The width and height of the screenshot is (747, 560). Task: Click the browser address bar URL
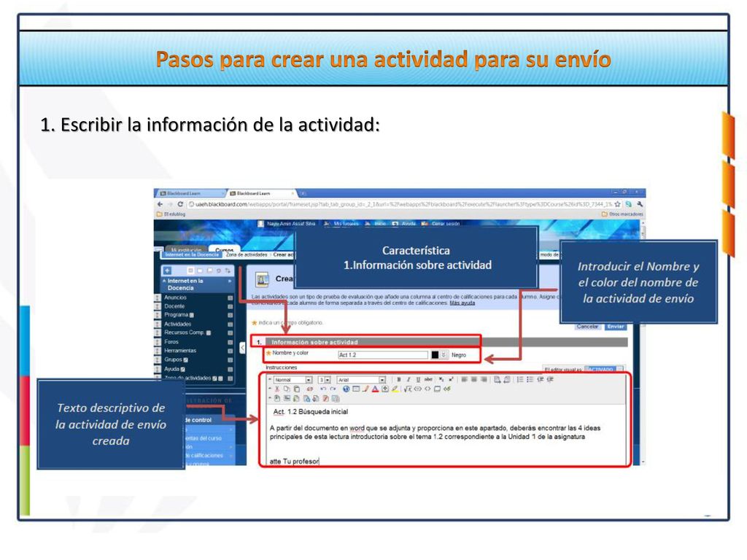click(x=400, y=204)
